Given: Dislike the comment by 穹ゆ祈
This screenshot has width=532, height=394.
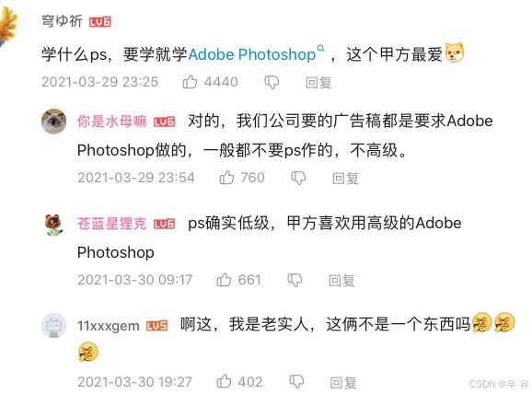Looking at the screenshot, I should (x=272, y=82).
